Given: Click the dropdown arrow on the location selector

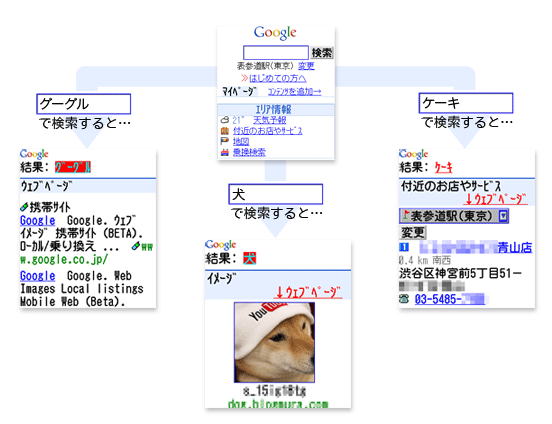Looking at the screenshot, I should coord(503,216).
